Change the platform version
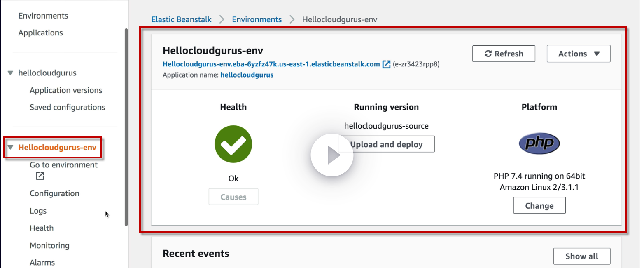Image resolution: width=644 pixels, height=268 pixels. coord(539,206)
